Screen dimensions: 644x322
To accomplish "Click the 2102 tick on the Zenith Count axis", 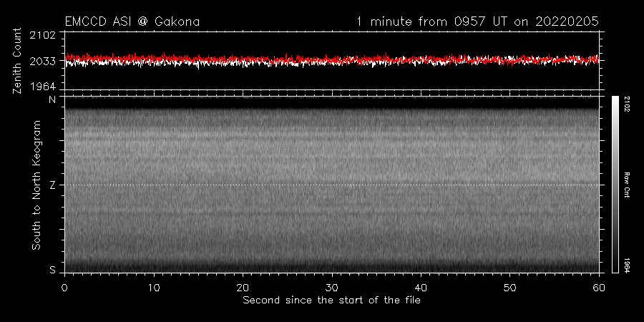I will [44, 36].
